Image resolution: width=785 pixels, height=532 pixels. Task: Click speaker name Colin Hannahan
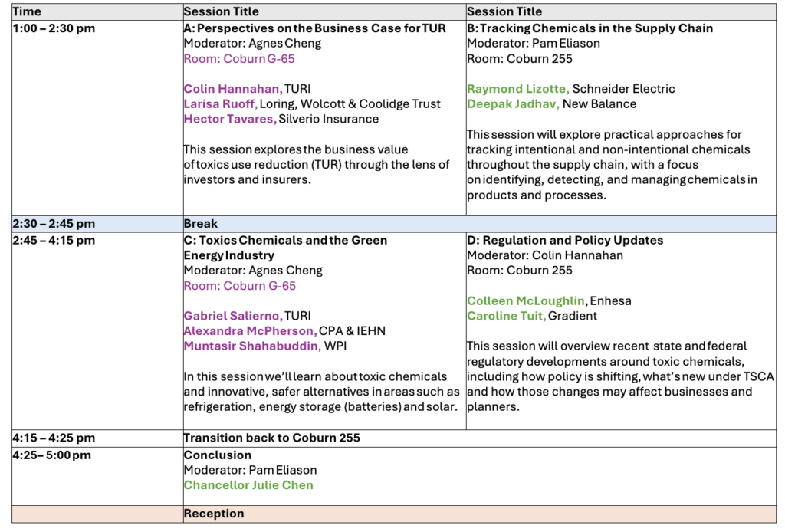point(233,89)
